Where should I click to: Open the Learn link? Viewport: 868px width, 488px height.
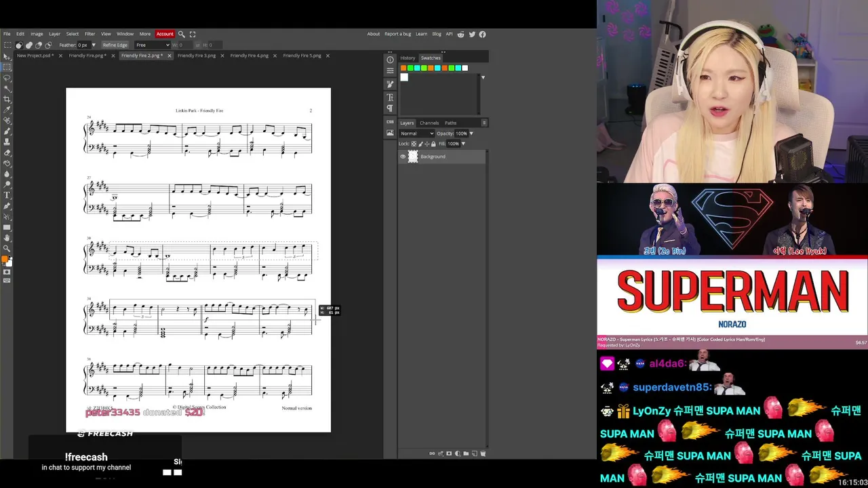tap(421, 34)
